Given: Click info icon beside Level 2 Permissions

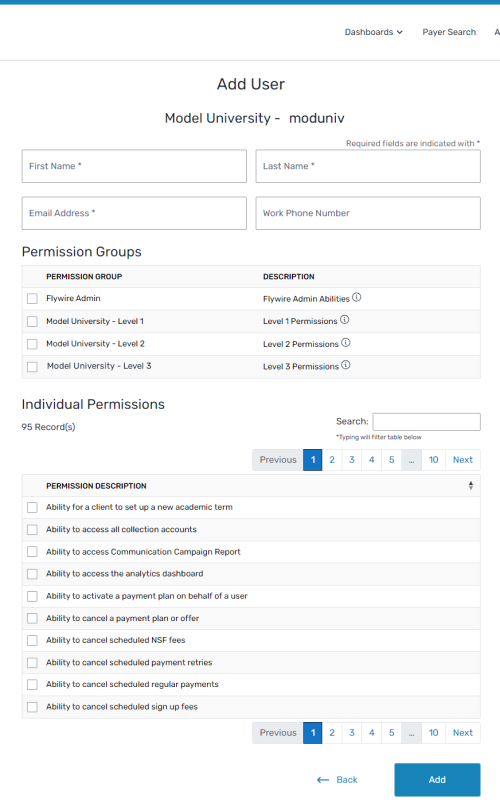Looking at the screenshot, I should 346,343.
